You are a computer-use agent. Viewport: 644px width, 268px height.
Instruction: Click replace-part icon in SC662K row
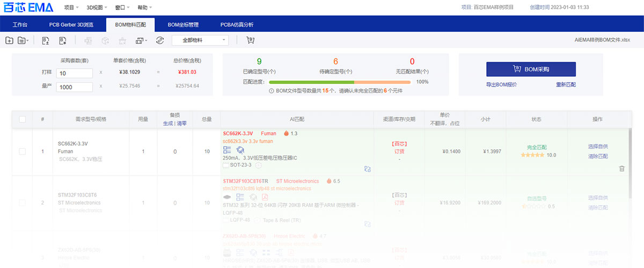click(x=368, y=168)
